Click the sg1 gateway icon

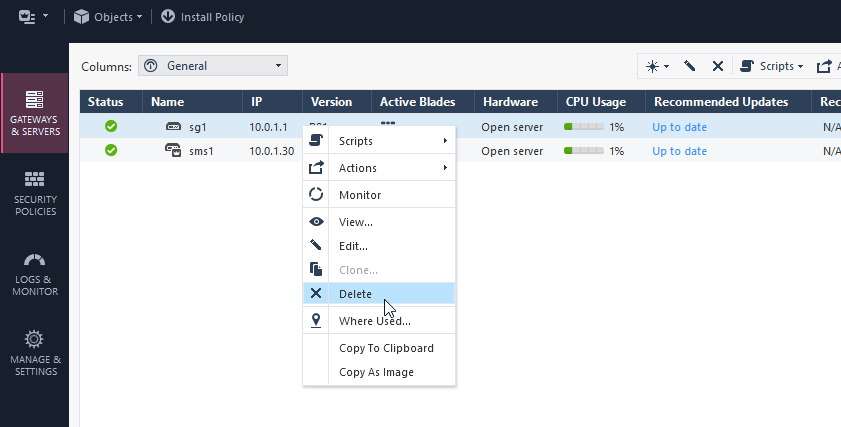173,127
